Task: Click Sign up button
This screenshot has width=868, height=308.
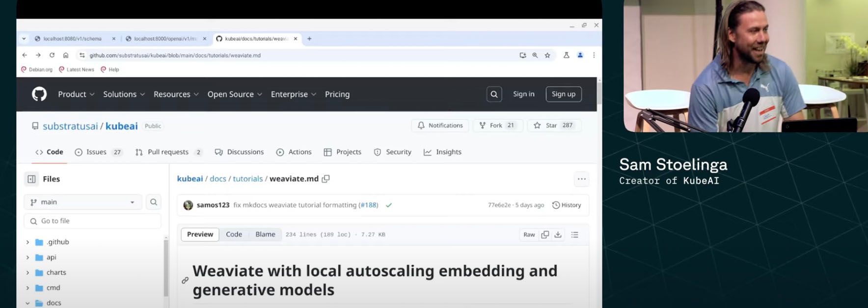Action: 564,94
